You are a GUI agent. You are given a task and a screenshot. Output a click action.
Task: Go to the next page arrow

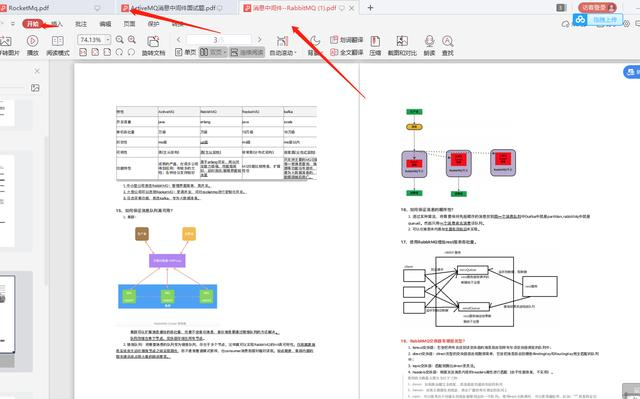(260, 40)
